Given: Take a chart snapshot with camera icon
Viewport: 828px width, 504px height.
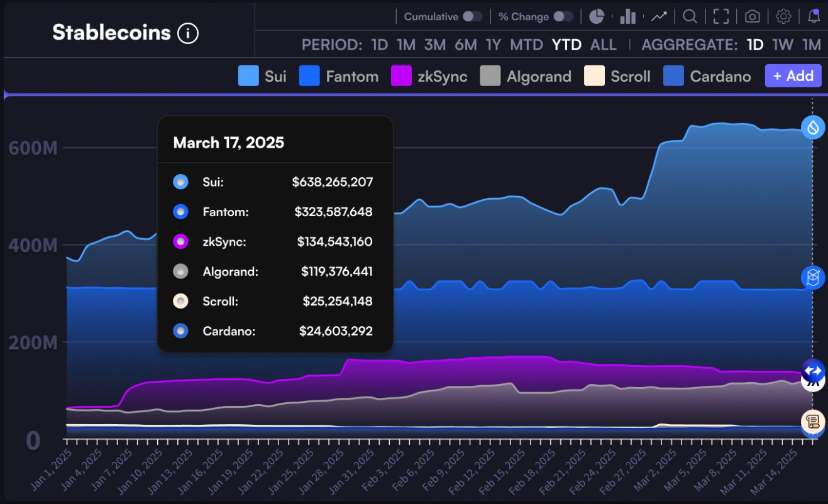Looking at the screenshot, I should click(x=753, y=16).
